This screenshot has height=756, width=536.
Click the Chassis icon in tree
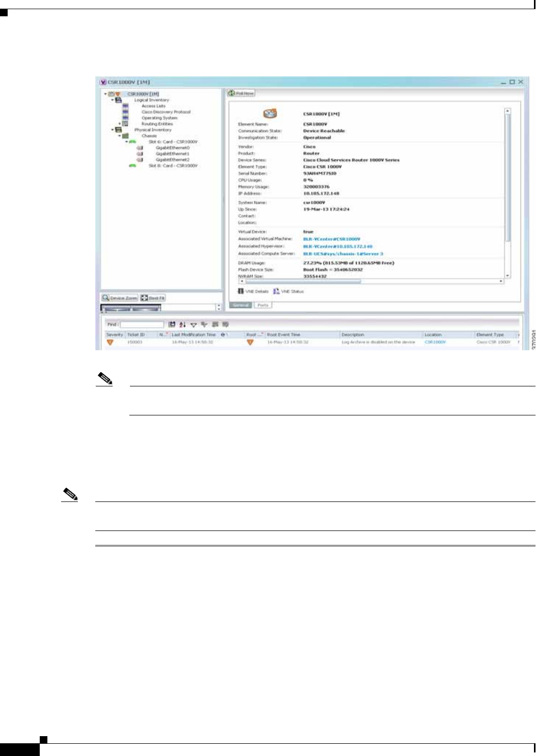(x=125, y=136)
